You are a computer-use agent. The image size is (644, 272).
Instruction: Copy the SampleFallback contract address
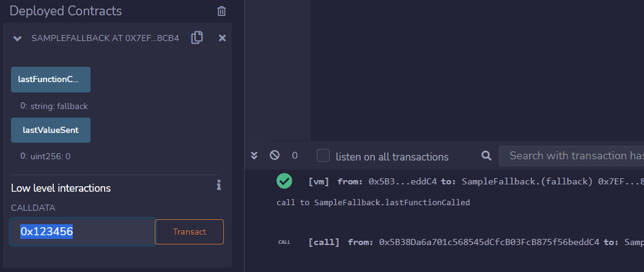(x=197, y=38)
